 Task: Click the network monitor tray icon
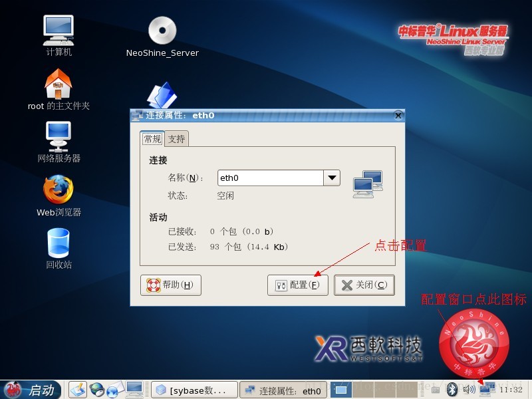click(x=487, y=390)
